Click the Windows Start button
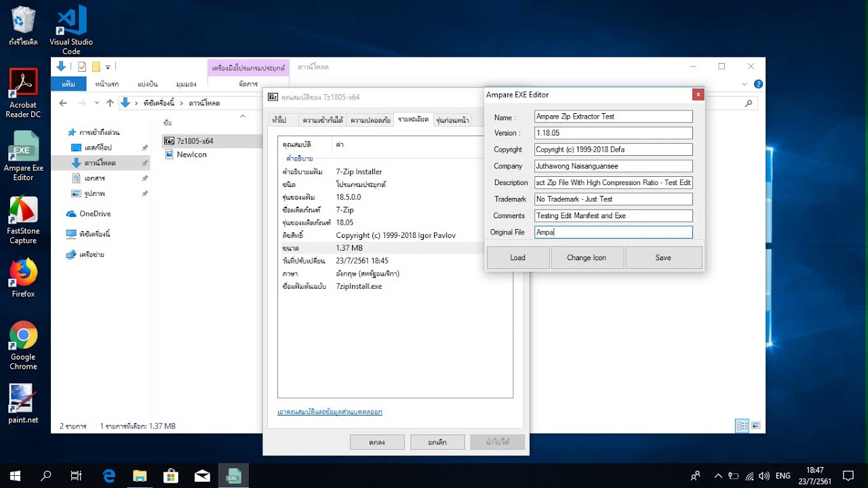 (15, 476)
